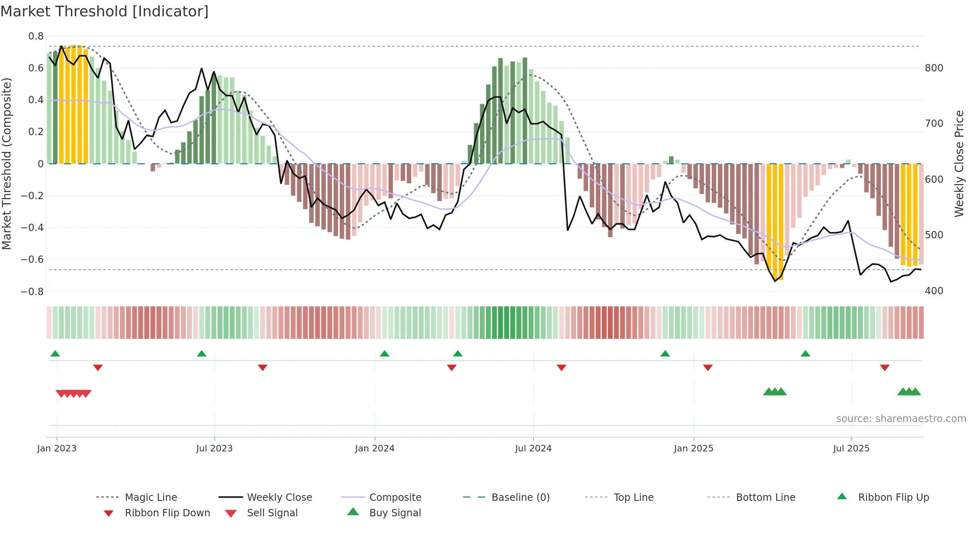Toggle the Weekly Close legend entry
Screen dimensions: 980x551
(x=265, y=497)
